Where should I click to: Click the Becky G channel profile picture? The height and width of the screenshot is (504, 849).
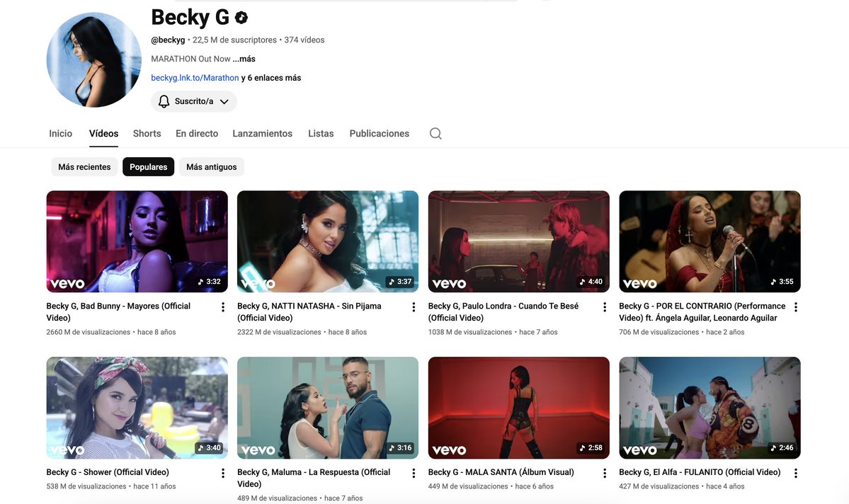click(93, 59)
